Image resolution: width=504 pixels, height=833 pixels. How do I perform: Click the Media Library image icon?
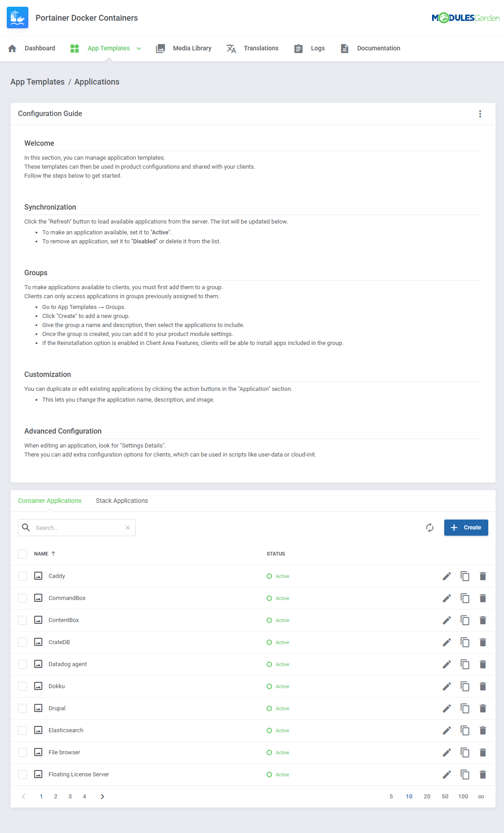pyautogui.click(x=161, y=49)
